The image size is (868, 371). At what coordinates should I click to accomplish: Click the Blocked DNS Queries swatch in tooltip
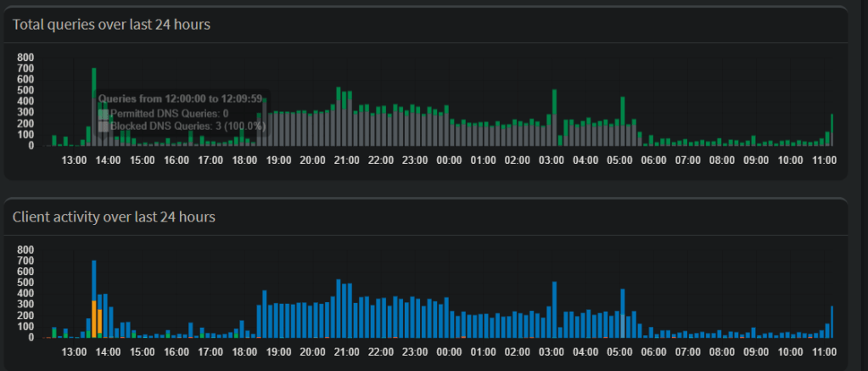[x=104, y=126]
